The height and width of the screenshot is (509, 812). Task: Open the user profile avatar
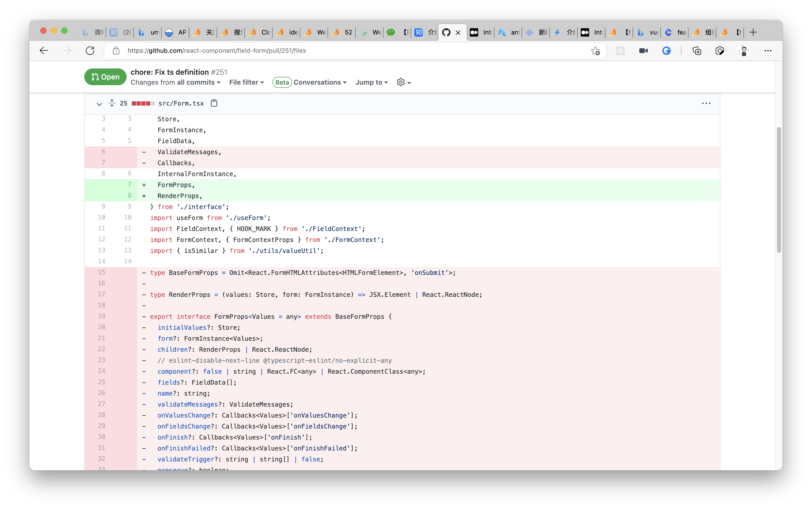pyautogui.click(x=744, y=51)
